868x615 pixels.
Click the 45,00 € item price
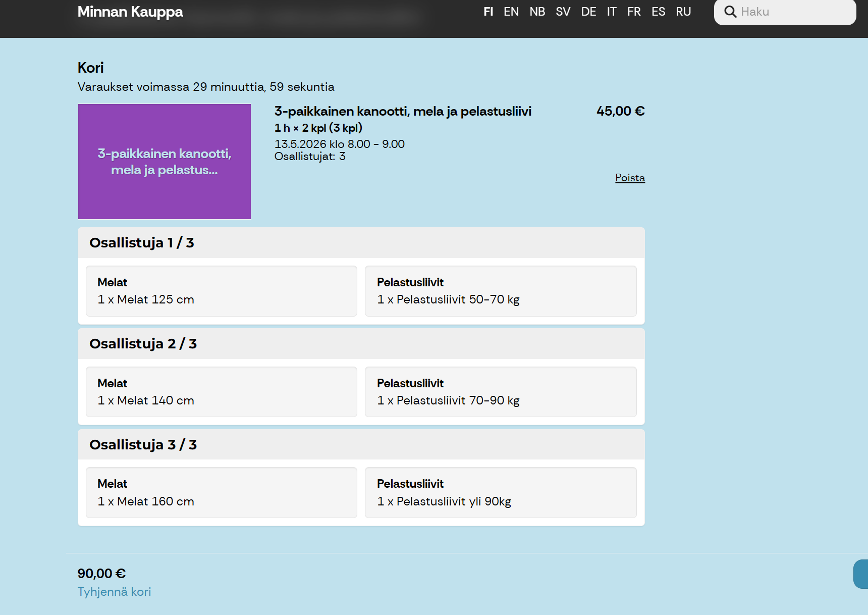click(x=621, y=111)
